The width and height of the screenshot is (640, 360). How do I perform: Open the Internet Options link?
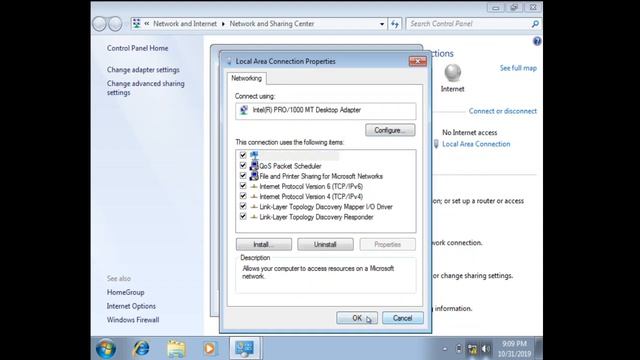pyautogui.click(x=131, y=306)
